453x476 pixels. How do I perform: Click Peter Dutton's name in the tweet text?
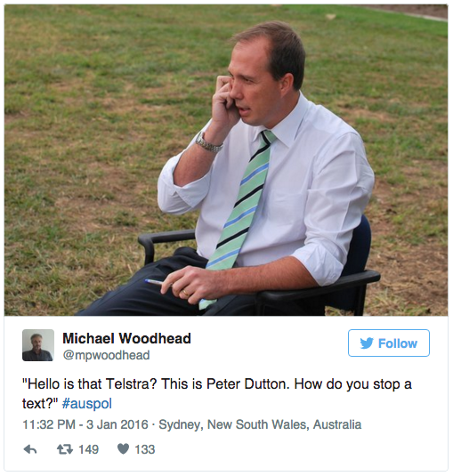(x=246, y=384)
